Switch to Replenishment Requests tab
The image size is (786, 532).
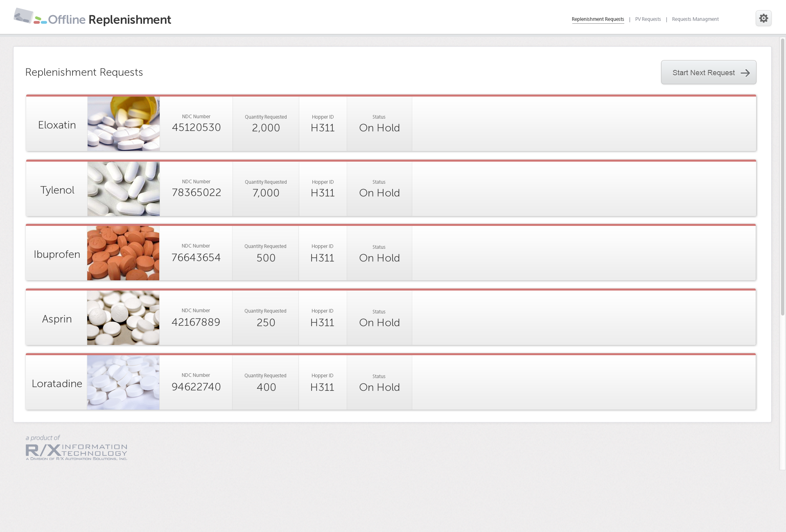pyautogui.click(x=598, y=19)
